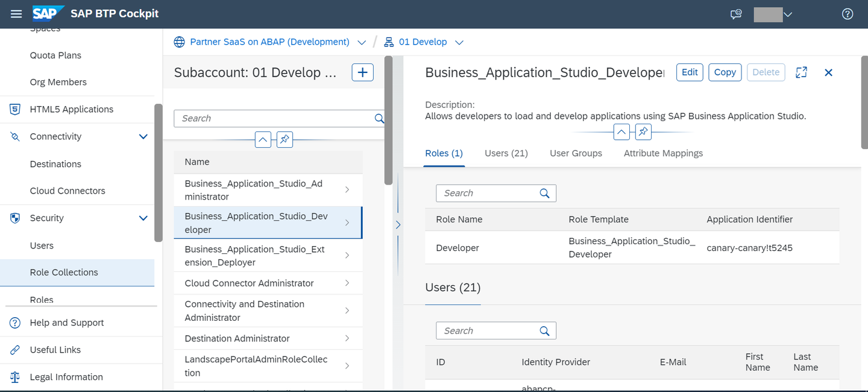Click the Roles table search magnifier icon
Screen dimensions: 868x392
point(544,194)
